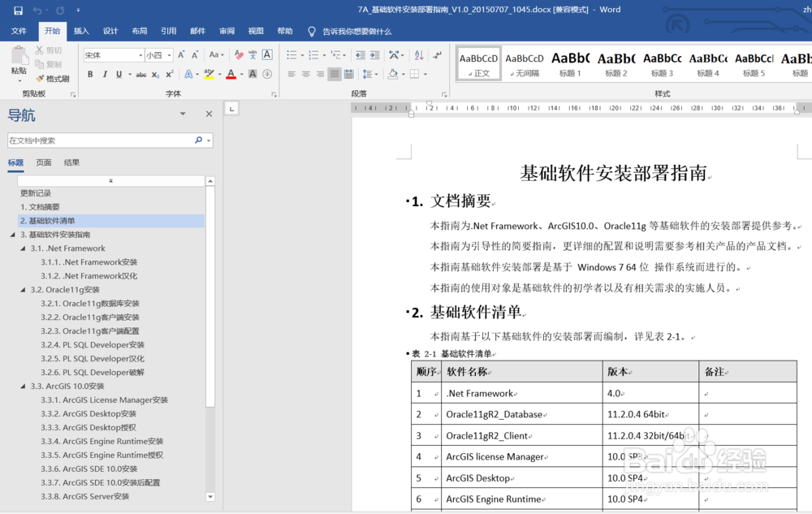Click the search magnifier in navigation pane
The width and height of the screenshot is (812, 514).
198,140
